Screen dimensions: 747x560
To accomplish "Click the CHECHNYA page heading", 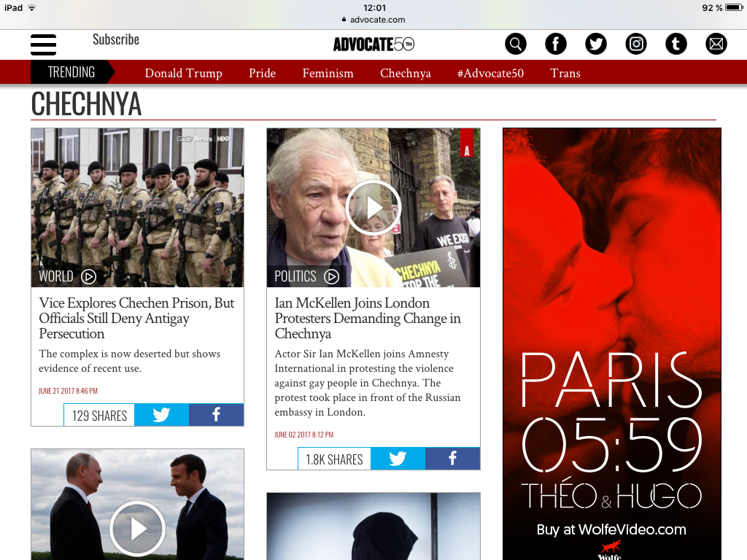I will [x=86, y=104].
